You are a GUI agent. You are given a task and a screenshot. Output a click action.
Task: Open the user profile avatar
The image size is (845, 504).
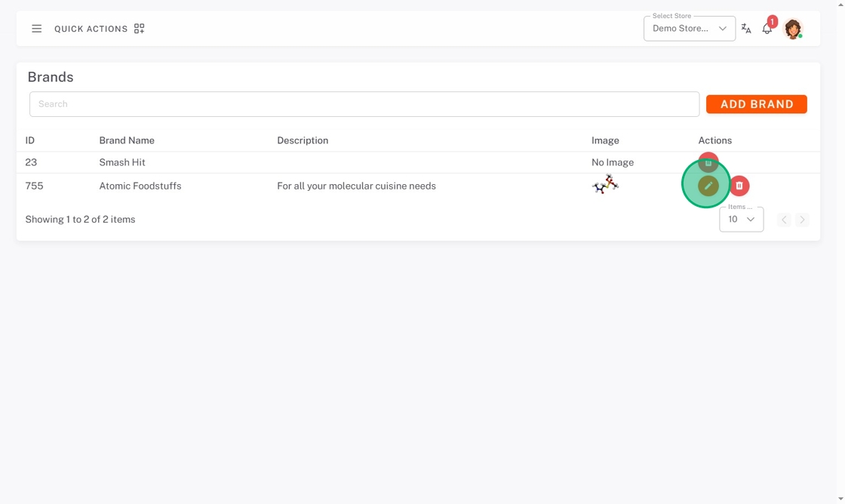point(792,29)
